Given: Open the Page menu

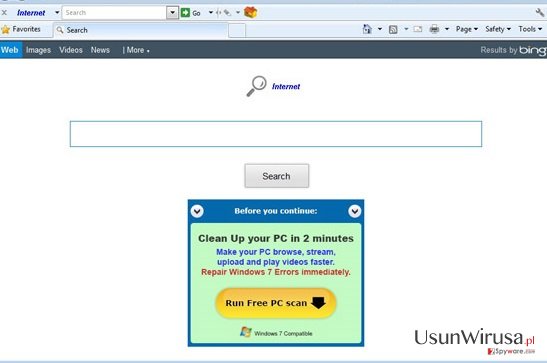Looking at the screenshot, I should click(467, 29).
